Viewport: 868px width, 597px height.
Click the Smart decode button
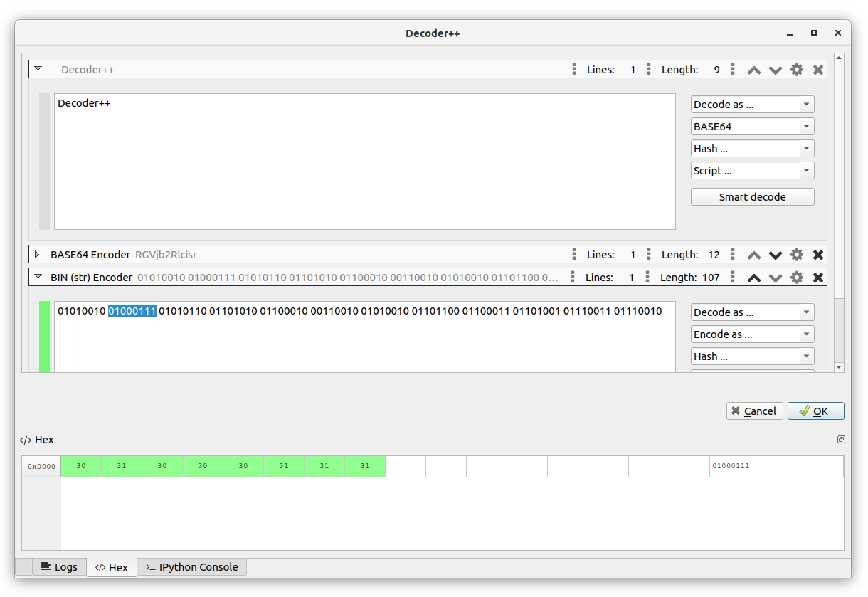[x=752, y=196]
